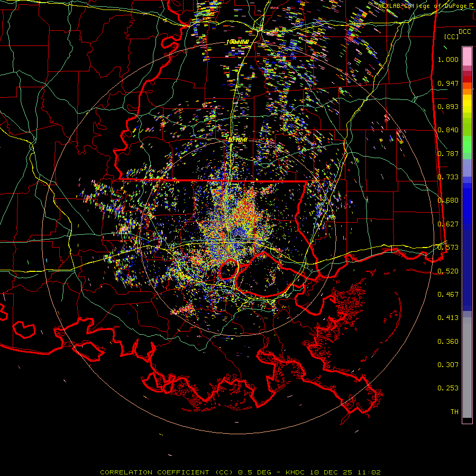Screen dimensions: 476x476
Task: Pick the bright green swatch on the color bar
Action: (467, 144)
